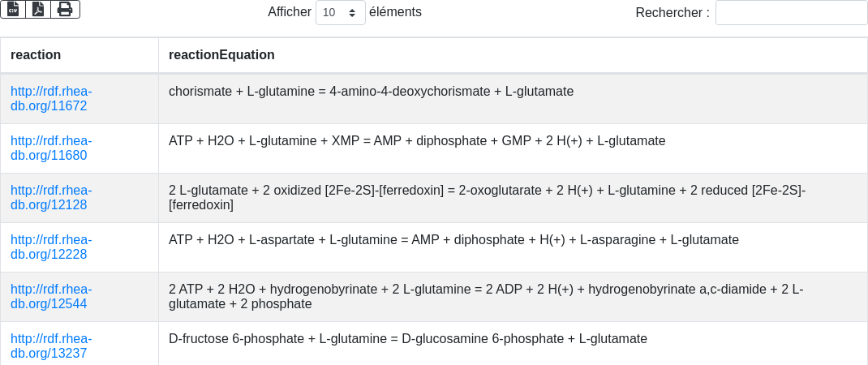868x365 pixels.
Task: Click the "éléments" label beside the dropdown
Action: click(395, 12)
